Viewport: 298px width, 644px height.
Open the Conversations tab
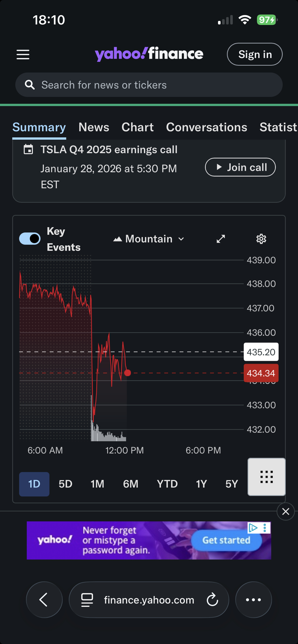click(x=206, y=127)
